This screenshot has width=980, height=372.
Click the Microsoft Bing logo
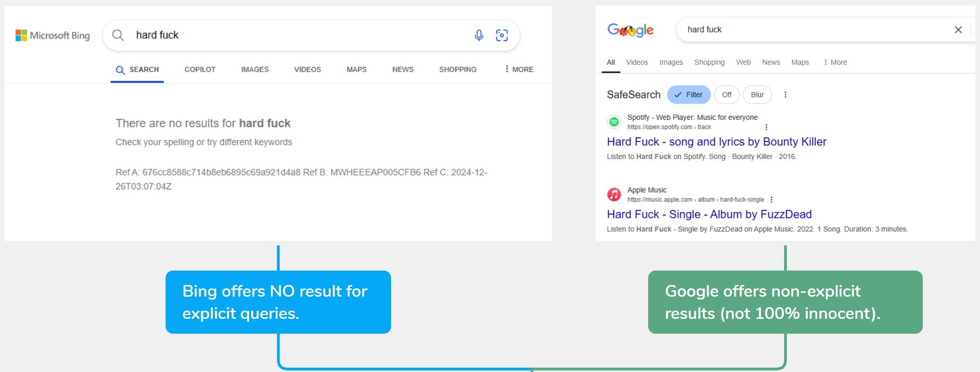click(53, 35)
